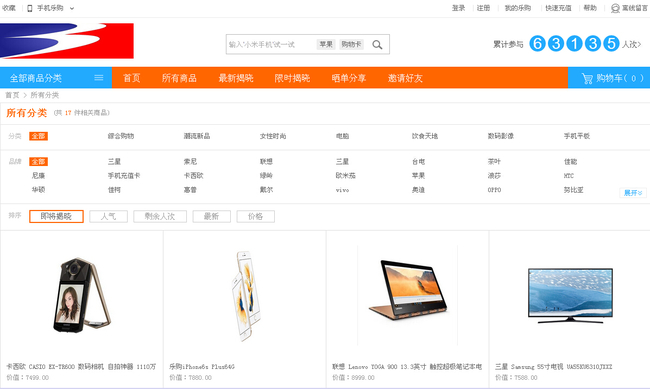Image resolution: width=650 pixels, height=389 pixels.
Task: Filter by brand vivo
Action: point(342,190)
